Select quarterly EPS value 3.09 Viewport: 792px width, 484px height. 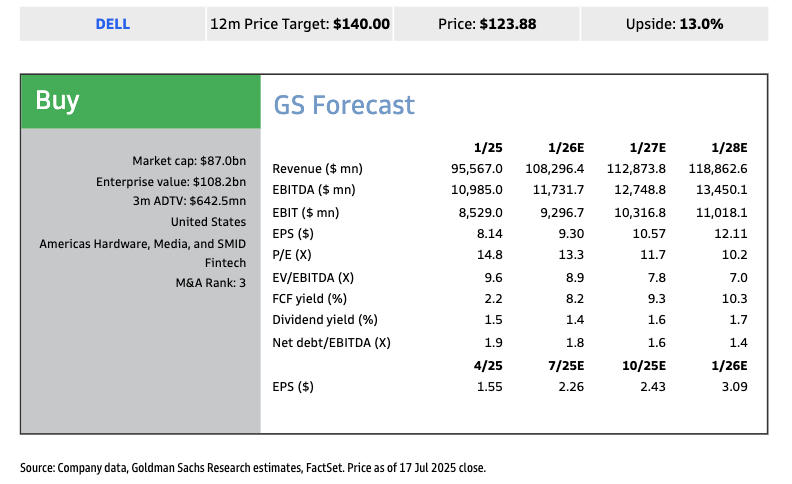pos(734,387)
